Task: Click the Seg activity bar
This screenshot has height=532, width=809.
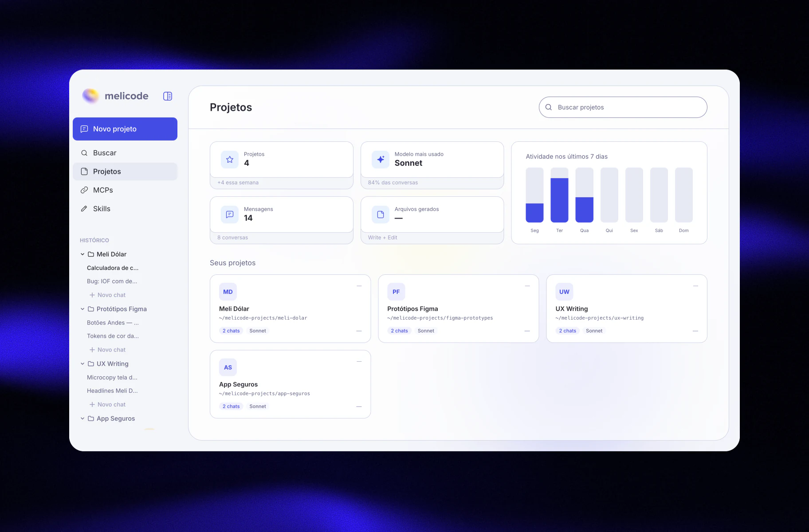Action: (534, 195)
